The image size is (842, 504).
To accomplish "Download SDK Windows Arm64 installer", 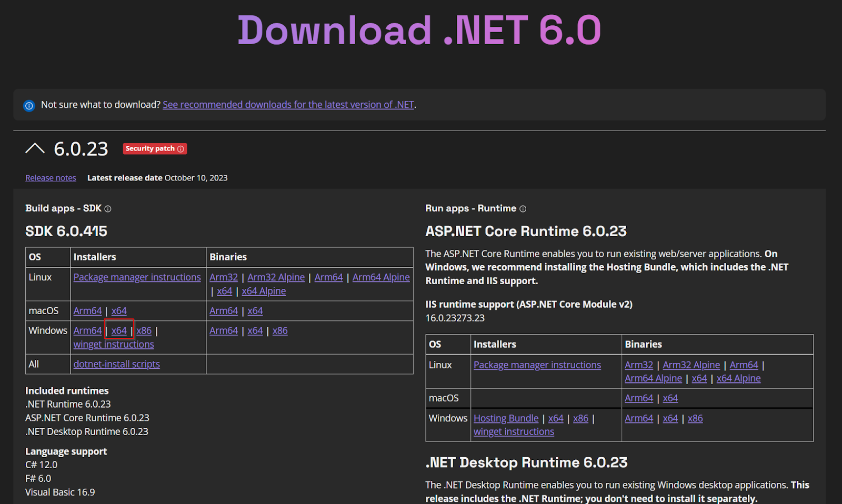I will click(x=87, y=330).
